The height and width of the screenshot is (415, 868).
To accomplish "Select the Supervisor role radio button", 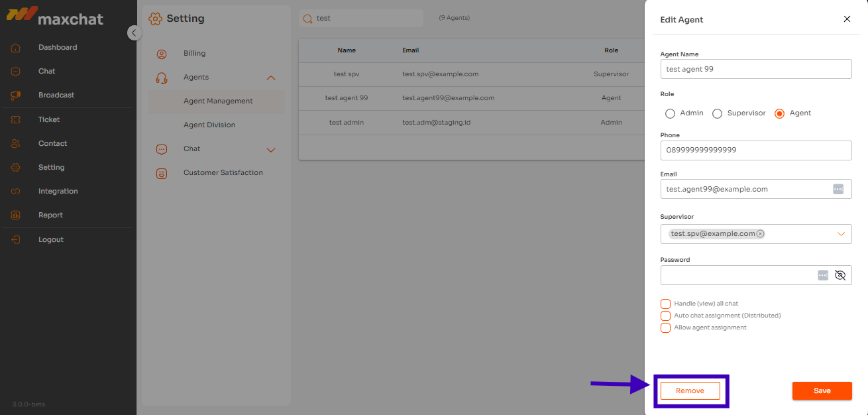I will pos(717,113).
